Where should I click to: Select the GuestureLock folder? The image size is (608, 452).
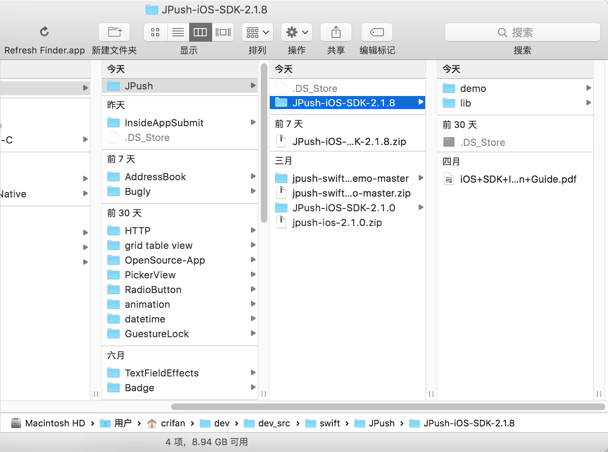180,334
